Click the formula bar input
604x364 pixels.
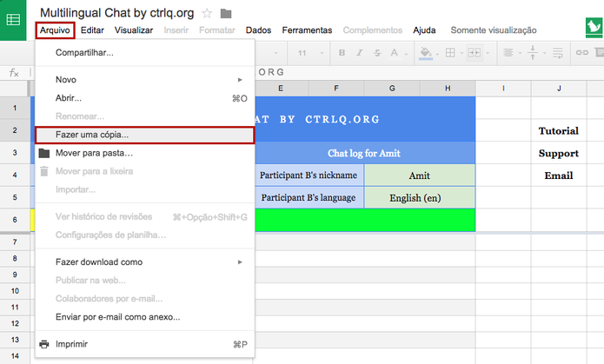click(428, 72)
